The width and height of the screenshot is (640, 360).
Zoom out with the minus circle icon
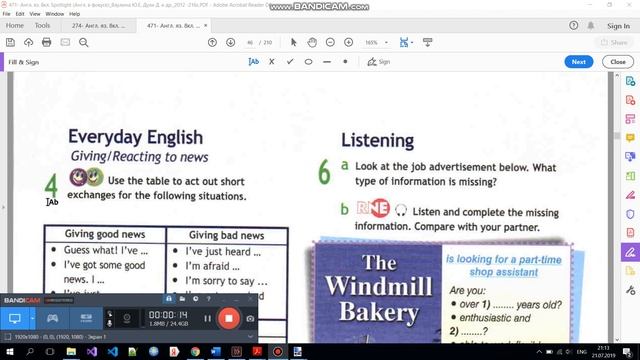(x=330, y=42)
